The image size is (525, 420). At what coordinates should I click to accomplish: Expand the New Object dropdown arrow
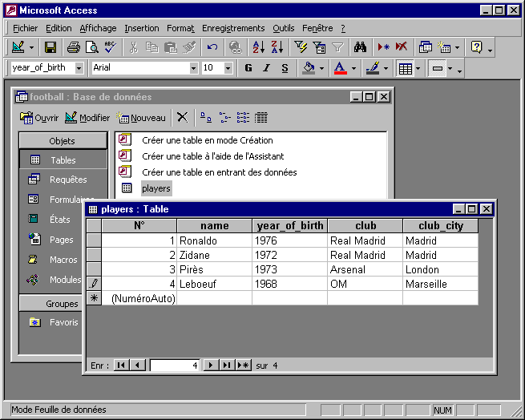pos(457,47)
